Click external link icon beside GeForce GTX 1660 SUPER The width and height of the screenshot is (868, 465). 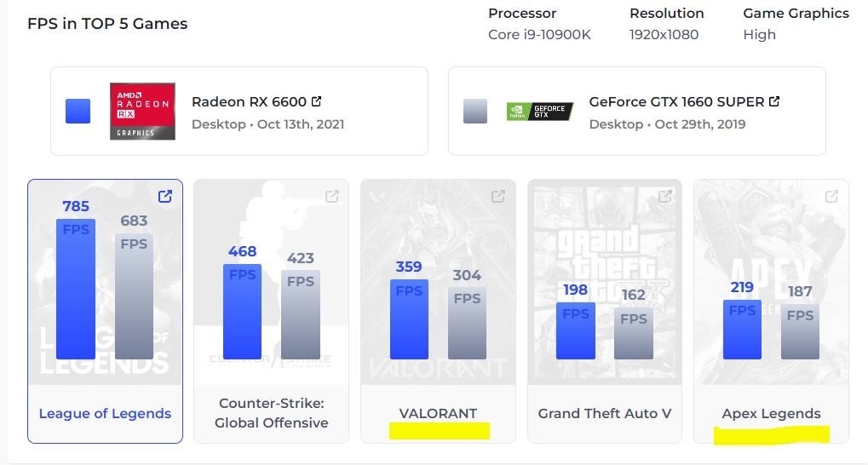[774, 101]
